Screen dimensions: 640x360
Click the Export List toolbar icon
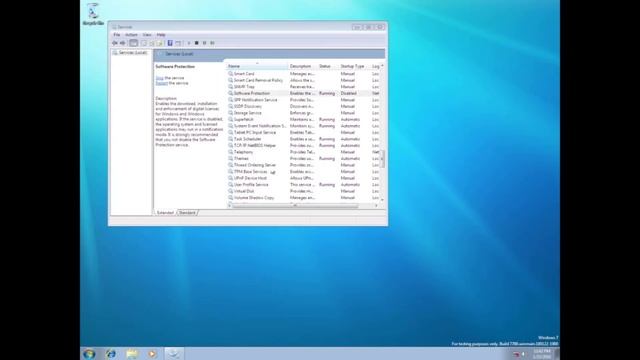click(x=160, y=43)
